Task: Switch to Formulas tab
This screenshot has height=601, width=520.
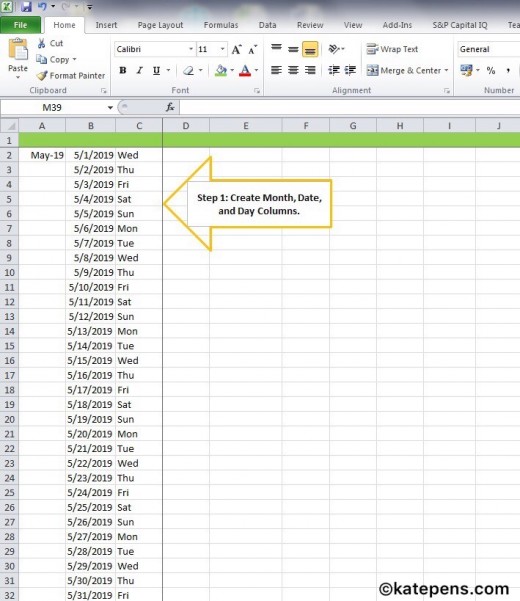Action: (x=221, y=25)
